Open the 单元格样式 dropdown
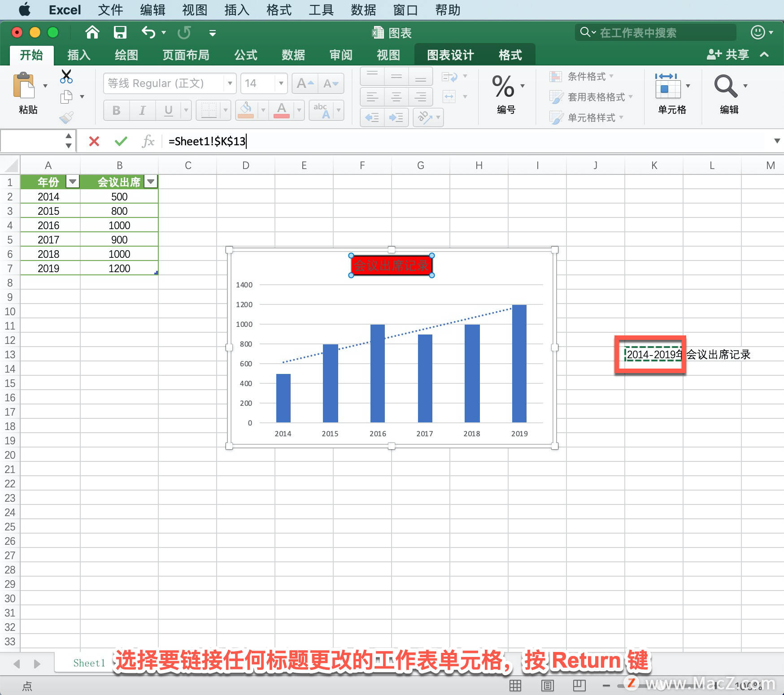 (x=586, y=117)
